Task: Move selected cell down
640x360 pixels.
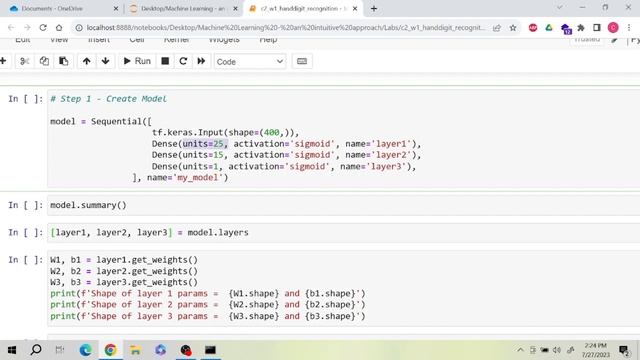Action: coord(105,61)
